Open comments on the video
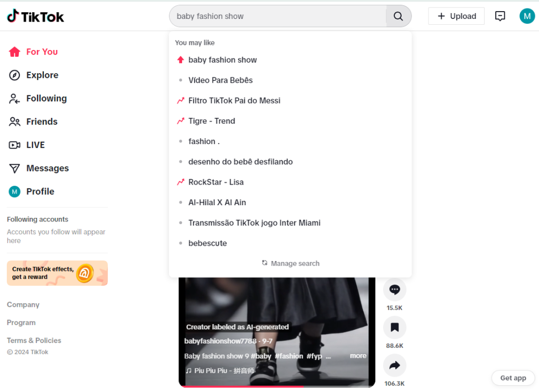Screen dimensions: 539x392 point(394,289)
